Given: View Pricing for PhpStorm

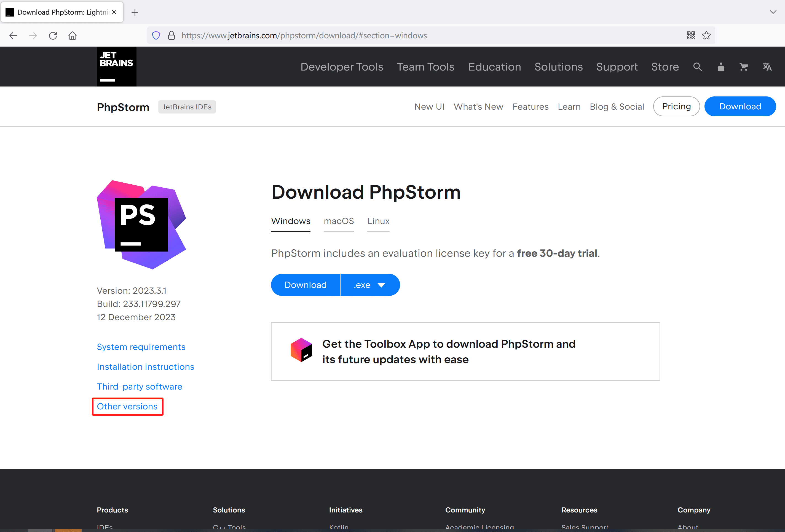Looking at the screenshot, I should (x=676, y=106).
